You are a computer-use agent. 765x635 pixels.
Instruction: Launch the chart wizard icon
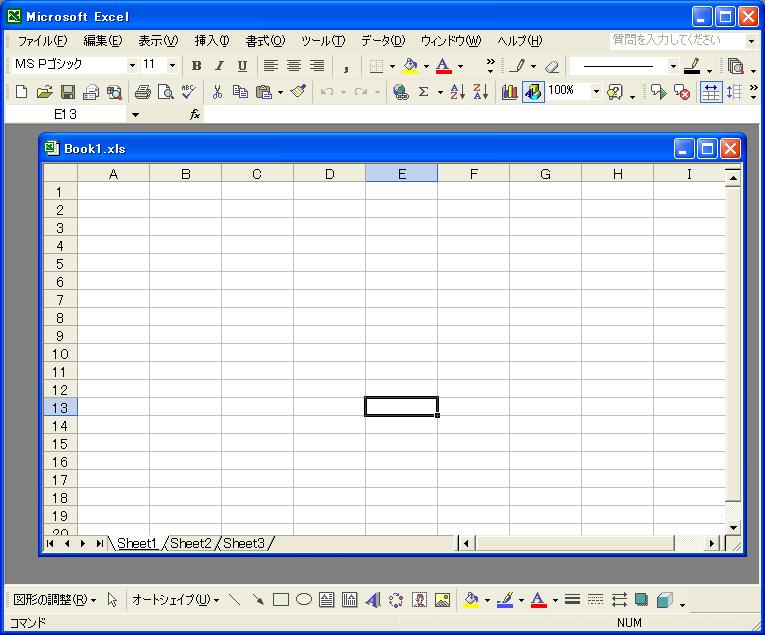(509, 92)
